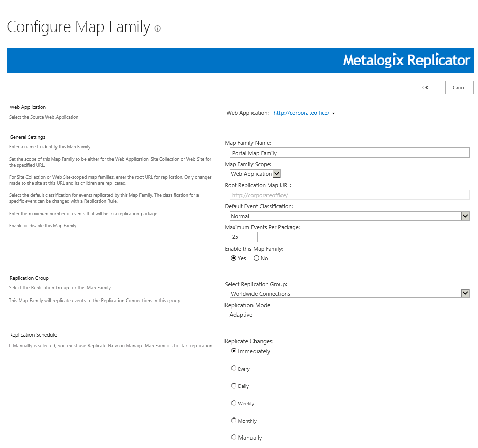This screenshot has height=448, width=478.
Task: Pick the Monthly replication schedule option
Action: coord(234,420)
